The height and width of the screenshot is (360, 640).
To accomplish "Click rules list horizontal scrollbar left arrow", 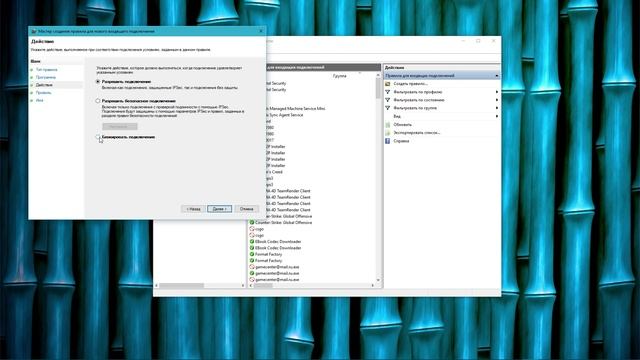I will 251,285.
